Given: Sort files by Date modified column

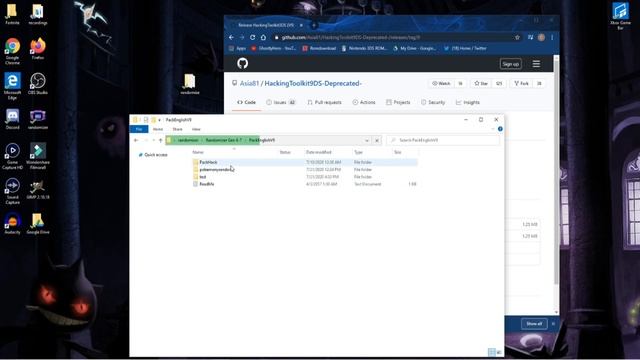Looking at the screenshot, I should (x=319, y=152).
